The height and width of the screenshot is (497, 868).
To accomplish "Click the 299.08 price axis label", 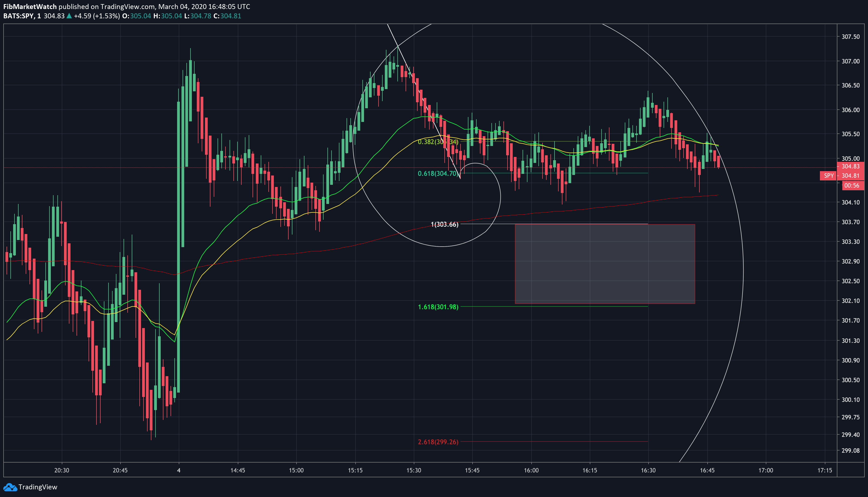I will tap(850, 451).
